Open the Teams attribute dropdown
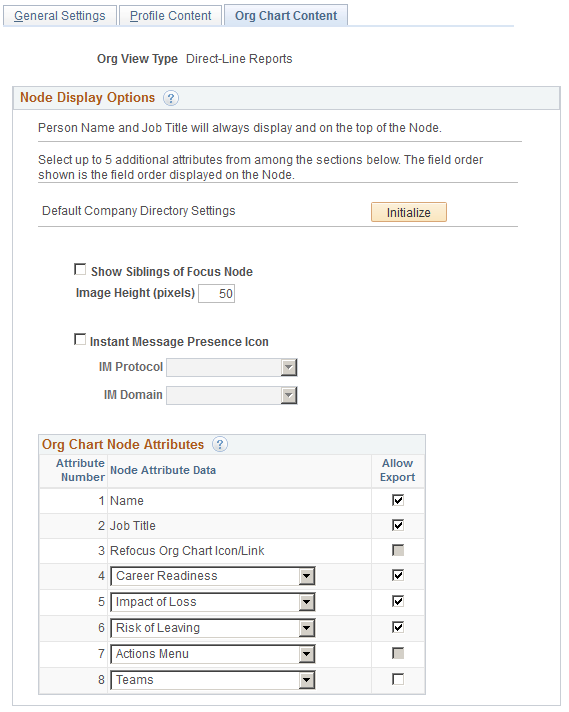 click(x=213, y=680)
